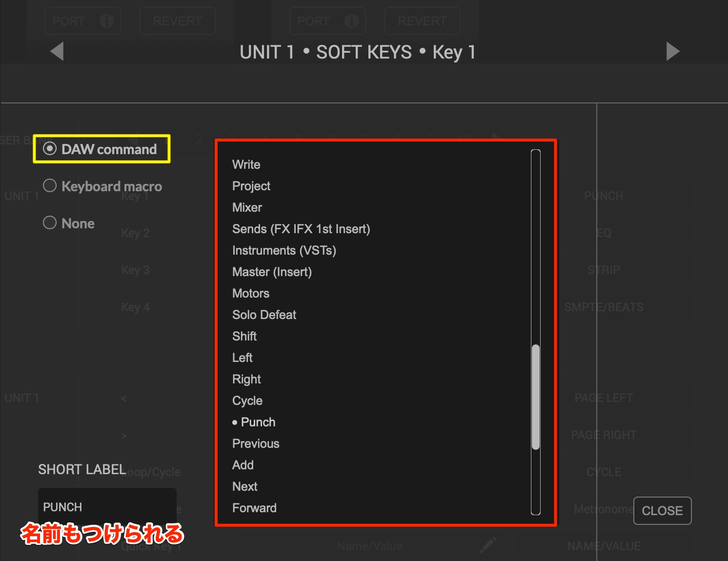Choose Right in the command list
This screenshot has height=561, width=728.
pyautogui.click(x=246, y=379)
